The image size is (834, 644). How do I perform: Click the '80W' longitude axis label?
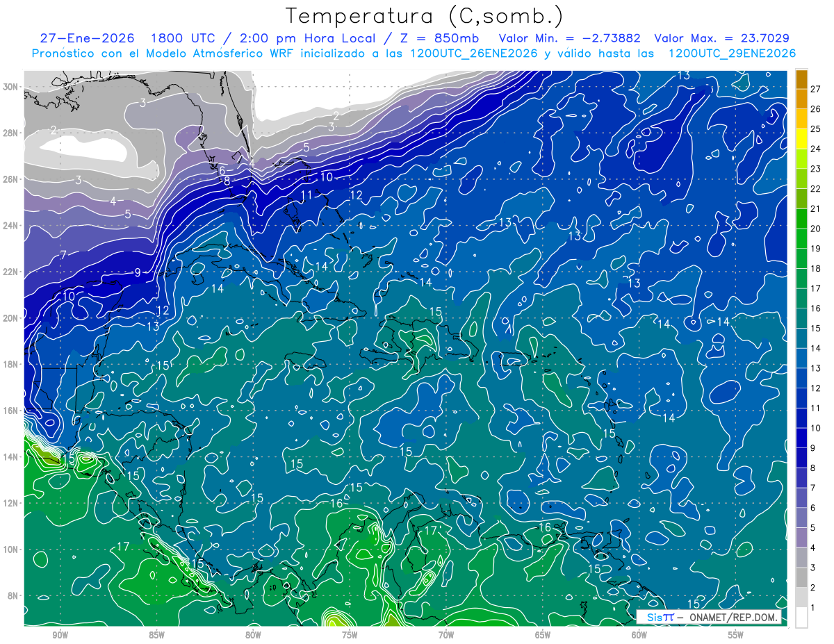point(253,634)
